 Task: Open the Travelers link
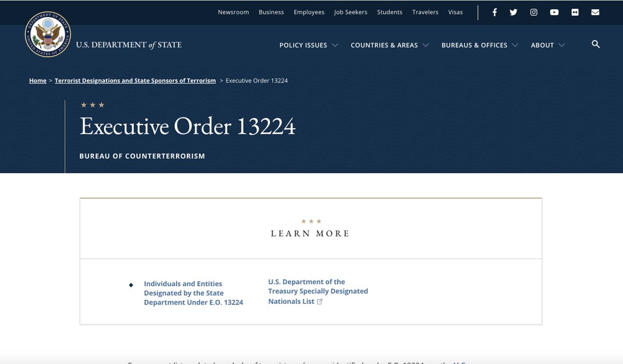click(425, 12)
